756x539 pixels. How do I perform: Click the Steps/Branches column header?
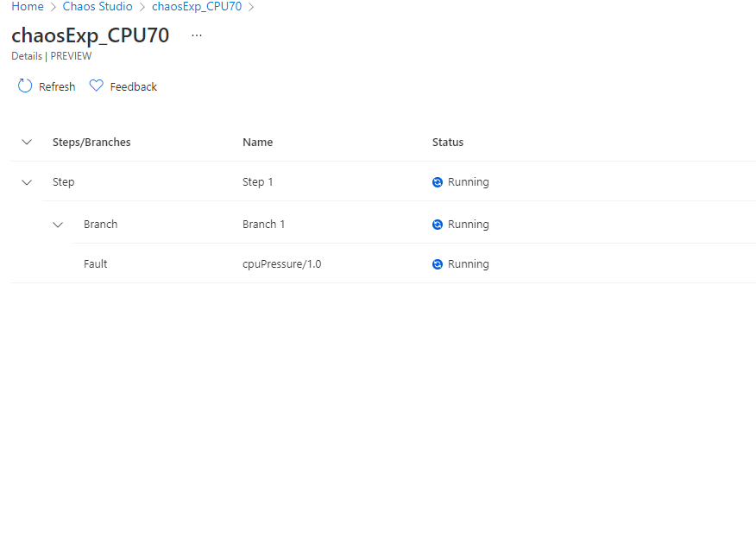pyautogui.click(x=91, y=143)
